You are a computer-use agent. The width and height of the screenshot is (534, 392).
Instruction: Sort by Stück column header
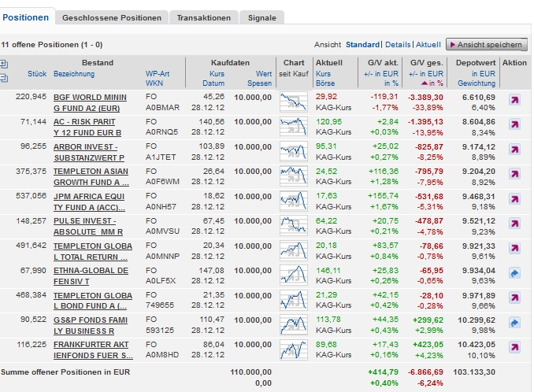37,74
